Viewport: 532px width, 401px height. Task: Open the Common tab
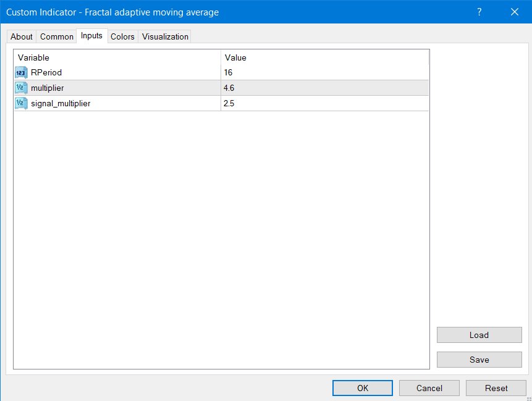[x=57, y=36]
